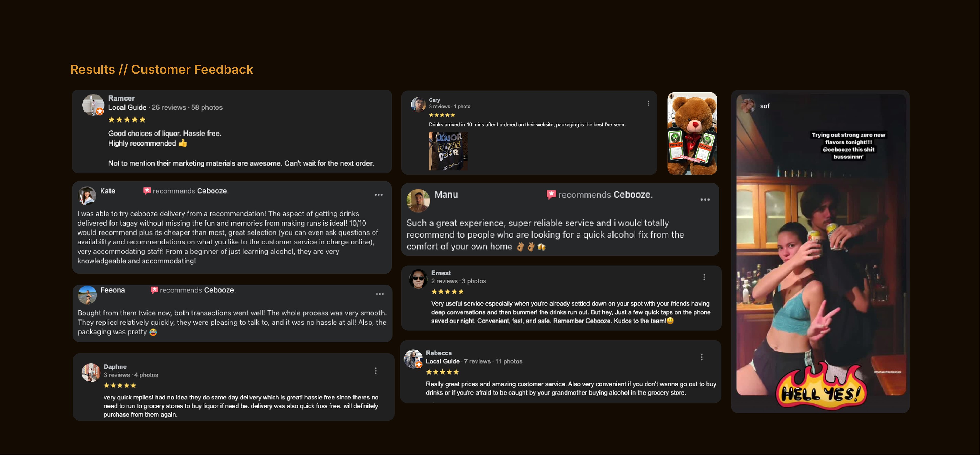
Task: Open the vertical dots menu on Cary's review
Action: click(x=648, y=103)
